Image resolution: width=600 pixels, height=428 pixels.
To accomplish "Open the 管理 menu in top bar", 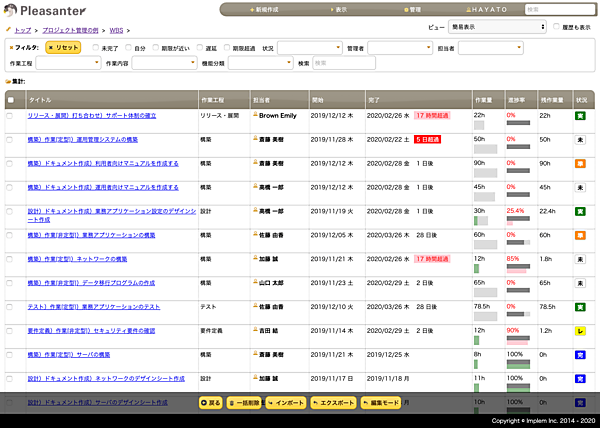I will coord(411,9).
